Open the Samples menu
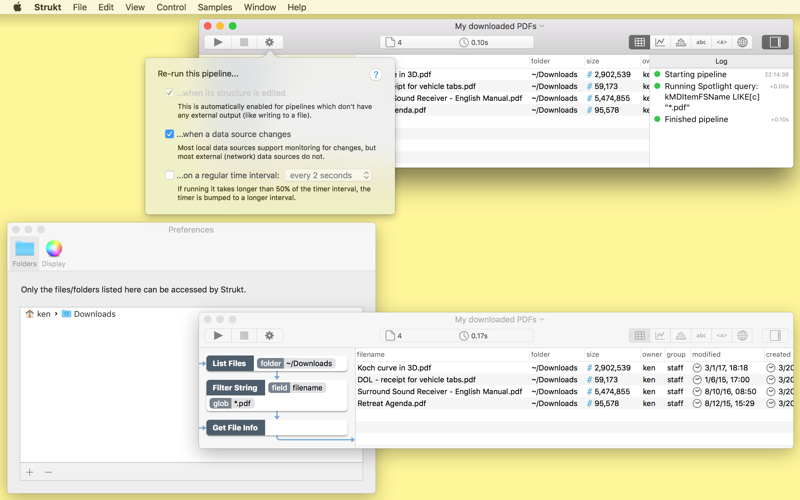This screenshot has width=800, height=500. pyautogui.click(x=215, y=7)
